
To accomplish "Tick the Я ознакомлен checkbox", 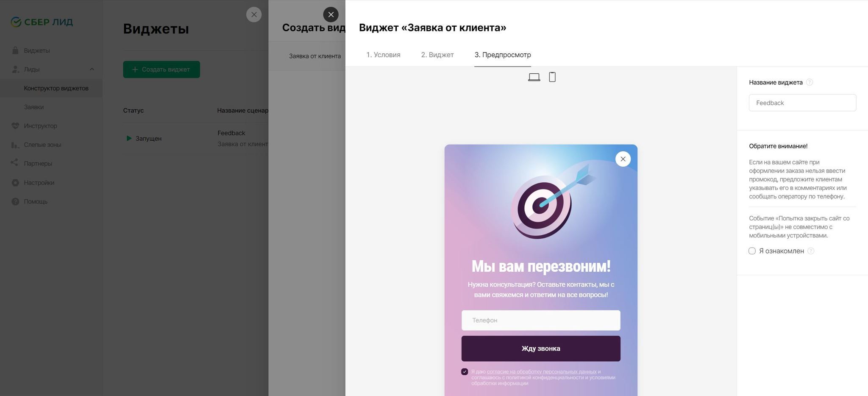I will pyautogui.click(x=752, y=251).
